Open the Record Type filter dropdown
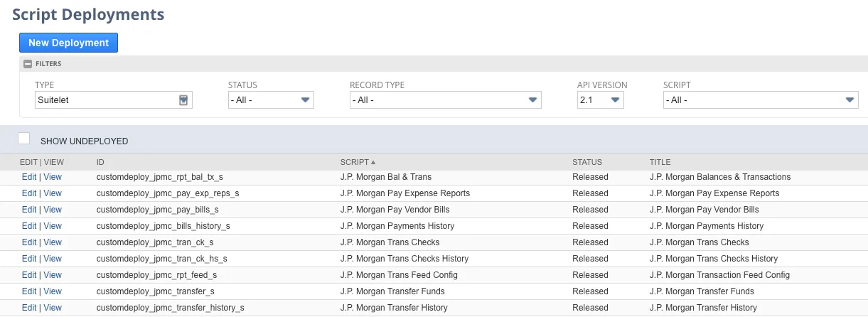This screenshot has height=317, width=868. point(446,100)
